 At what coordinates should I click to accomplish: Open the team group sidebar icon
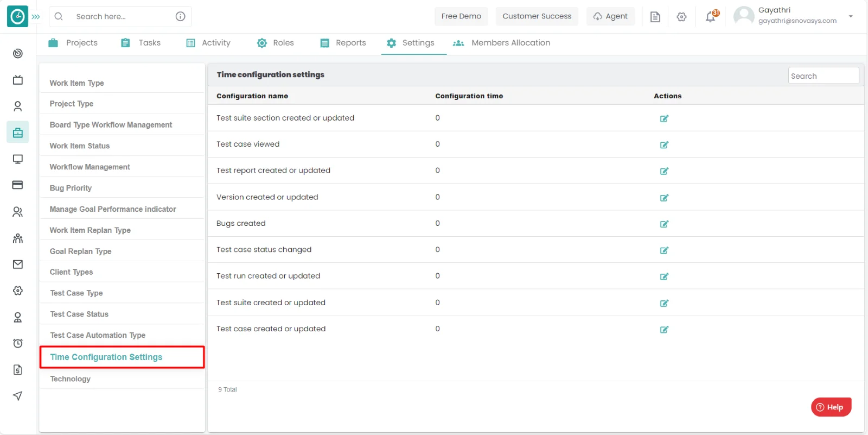[18, 238]
